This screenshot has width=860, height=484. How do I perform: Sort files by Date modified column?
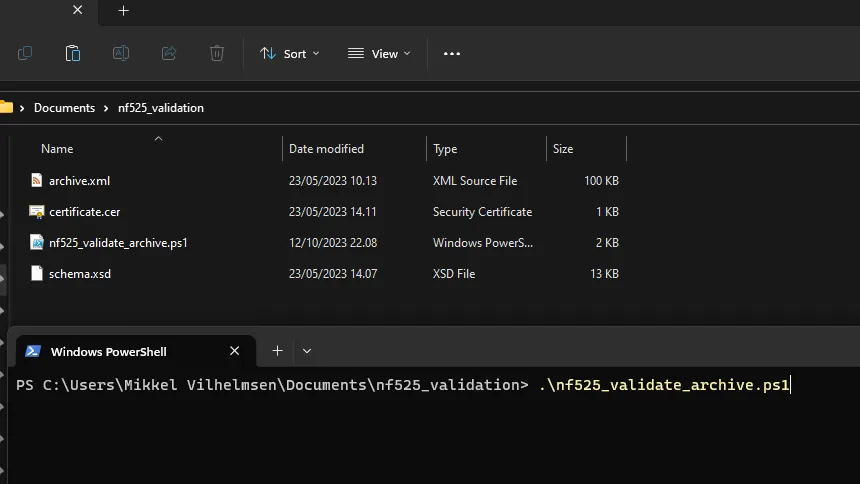326,149
